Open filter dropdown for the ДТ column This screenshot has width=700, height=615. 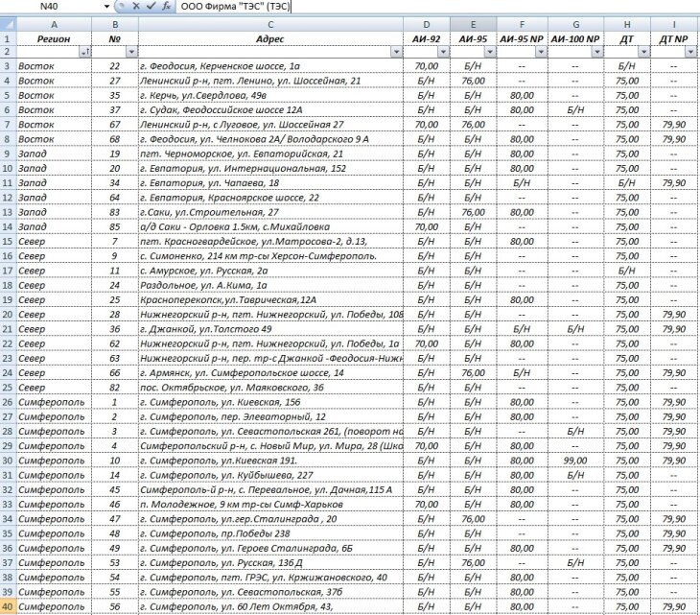[x=641, y=52]
